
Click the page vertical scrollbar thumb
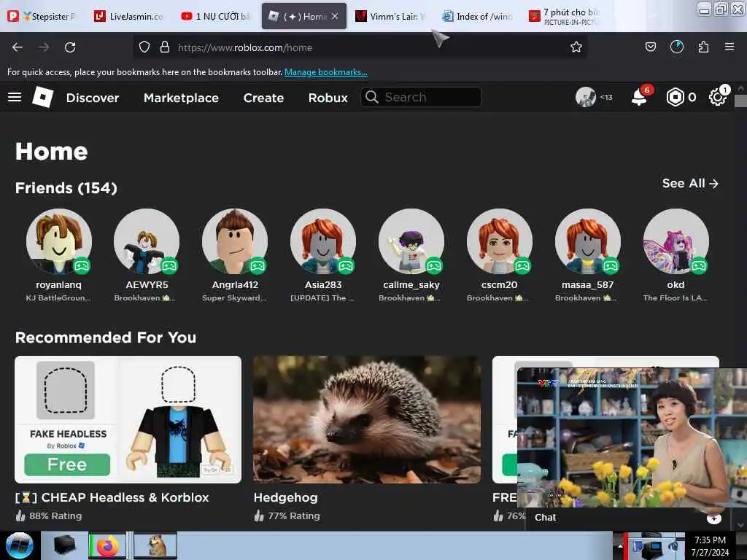[740, 101]
